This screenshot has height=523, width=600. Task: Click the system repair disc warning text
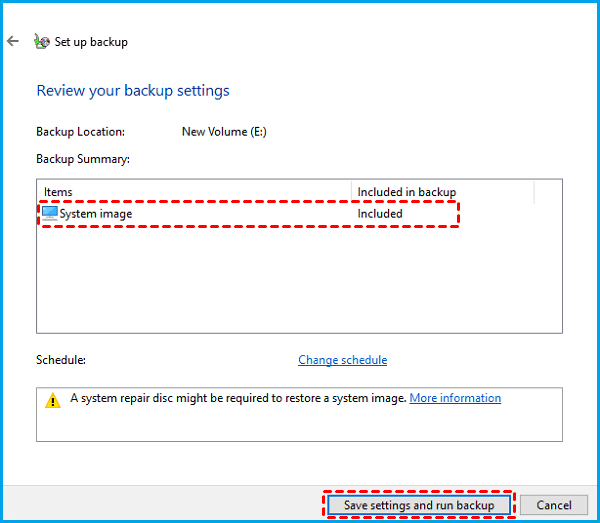238,398
